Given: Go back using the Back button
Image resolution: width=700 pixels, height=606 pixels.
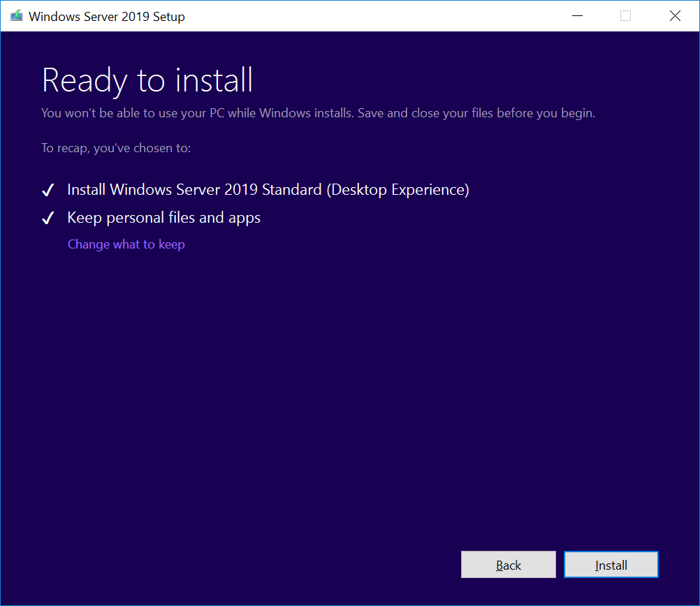Looking at the screenshot, I should [x=508, y=565].
